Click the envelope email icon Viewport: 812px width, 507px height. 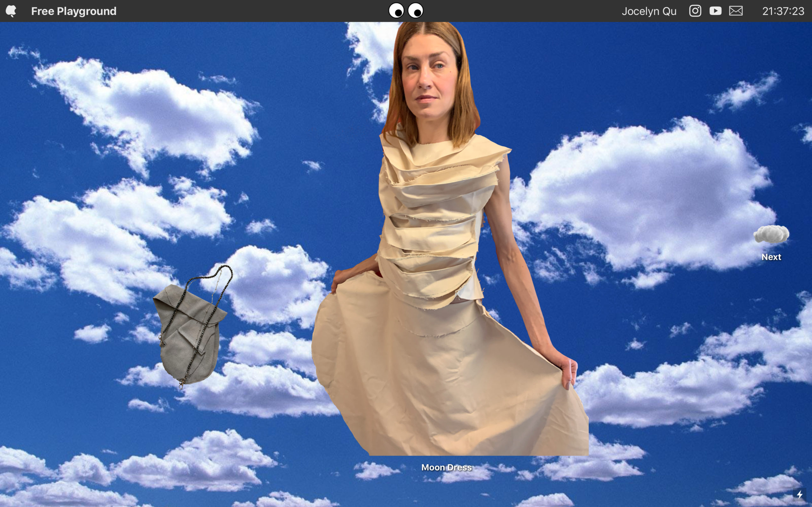[x=736, y=11]
